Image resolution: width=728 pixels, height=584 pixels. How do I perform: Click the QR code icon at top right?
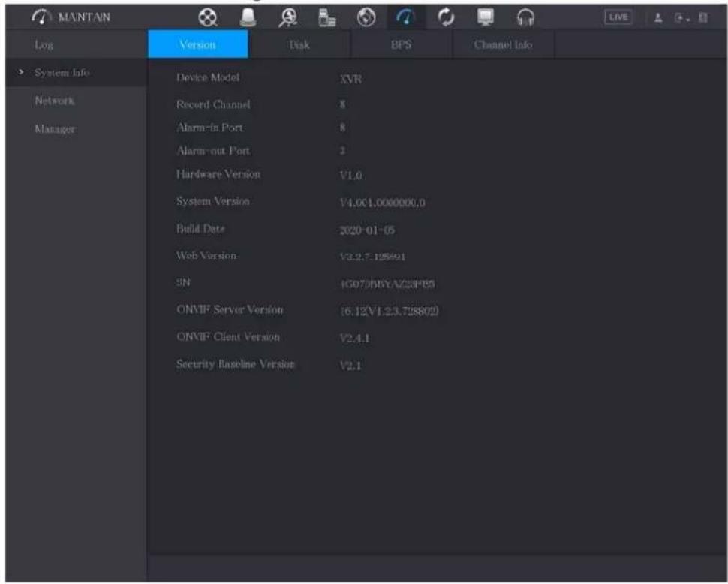(703, 18)
